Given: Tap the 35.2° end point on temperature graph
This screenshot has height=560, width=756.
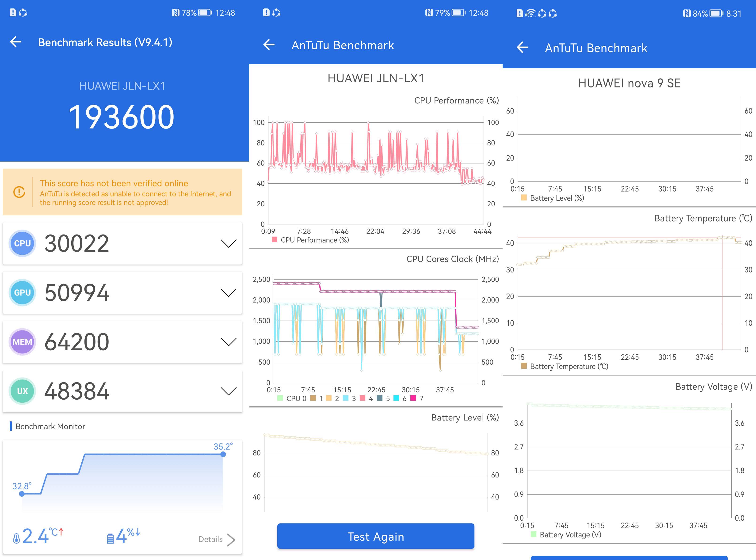Looking at the screenshot, I should tap(223, 454).
